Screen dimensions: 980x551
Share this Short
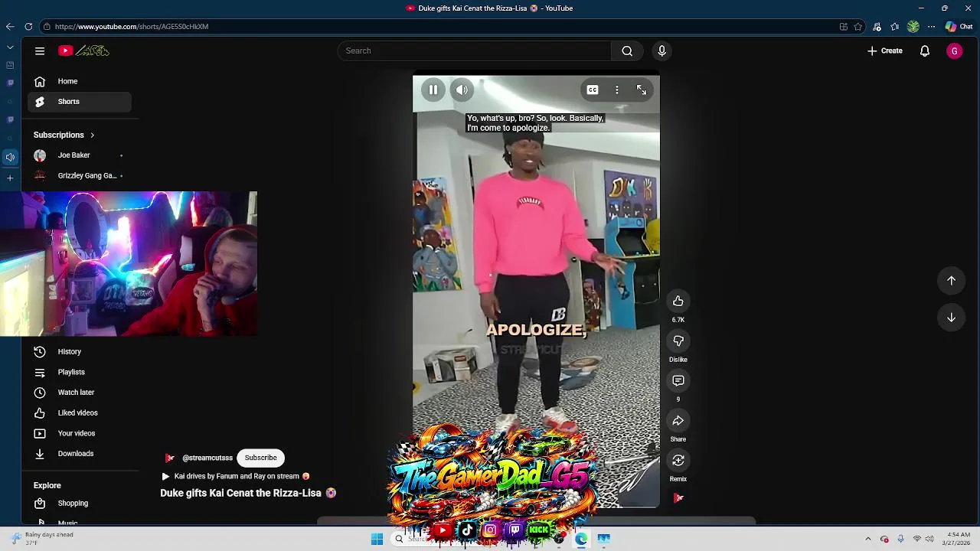coord(678,421)
